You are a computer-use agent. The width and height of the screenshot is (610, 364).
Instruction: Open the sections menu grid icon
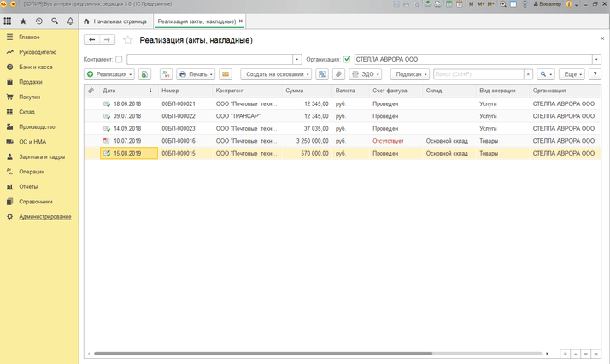[8, 21]
